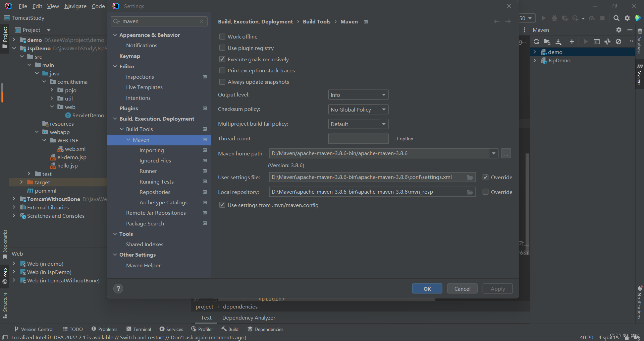Viewport: 644px width, 341px height.
Task: Browse for User settings file folder icon
Action: [x=470, y=177]
